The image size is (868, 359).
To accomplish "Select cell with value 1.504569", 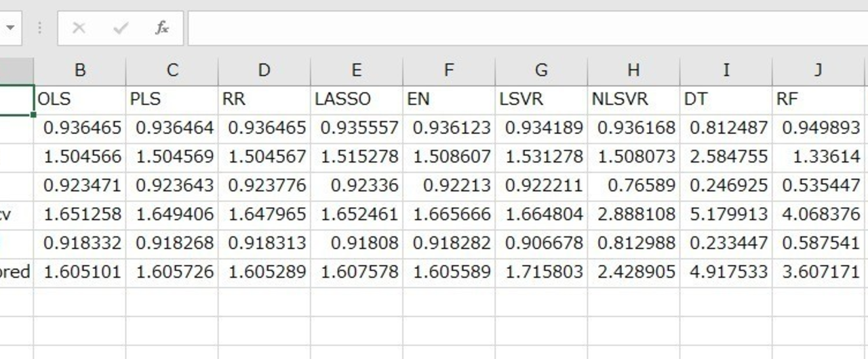I will (x=172, y=157).
